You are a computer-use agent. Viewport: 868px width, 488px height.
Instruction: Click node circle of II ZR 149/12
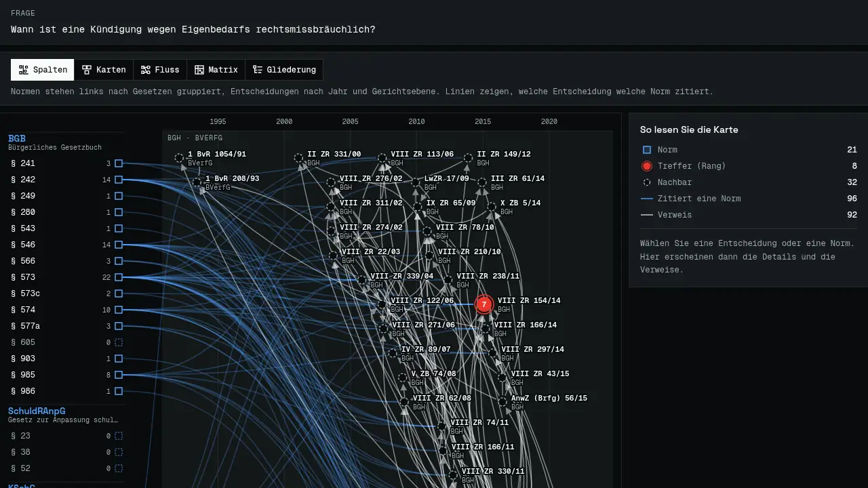(x=468, y=158)
